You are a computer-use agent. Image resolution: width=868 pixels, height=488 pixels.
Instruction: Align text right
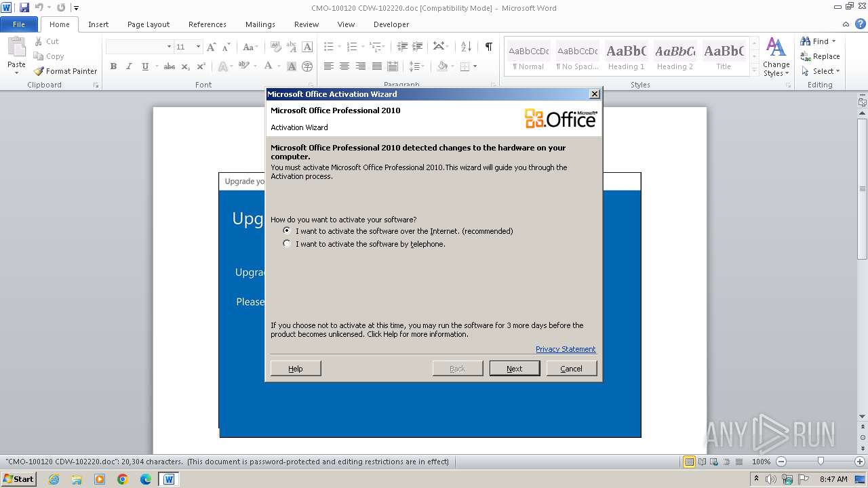361,66
